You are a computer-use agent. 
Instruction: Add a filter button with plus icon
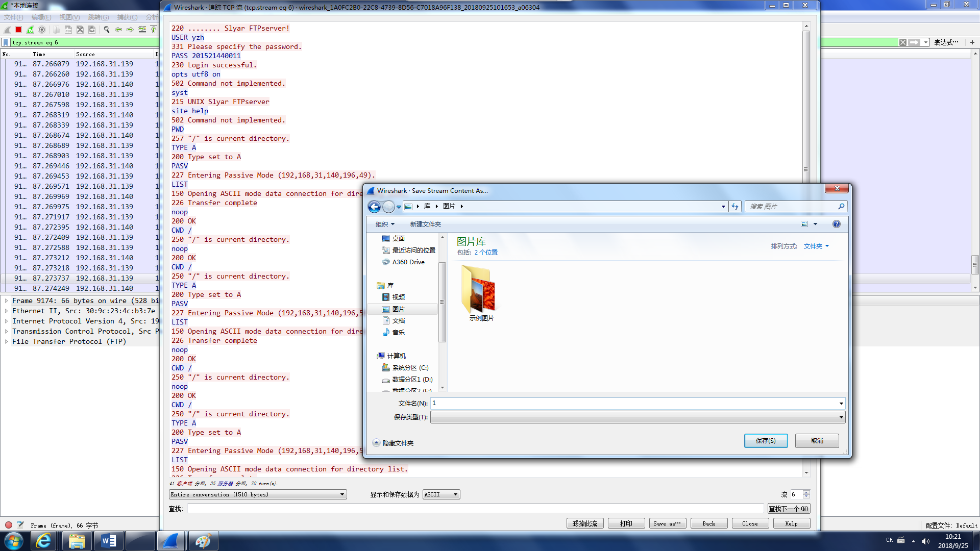tap(972, 42)
